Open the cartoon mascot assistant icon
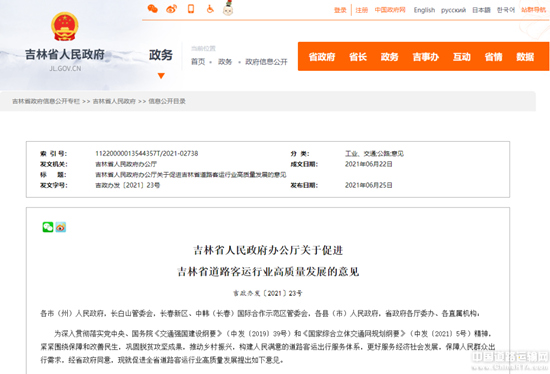Screen dimensions: 550x374 (228, 8)
